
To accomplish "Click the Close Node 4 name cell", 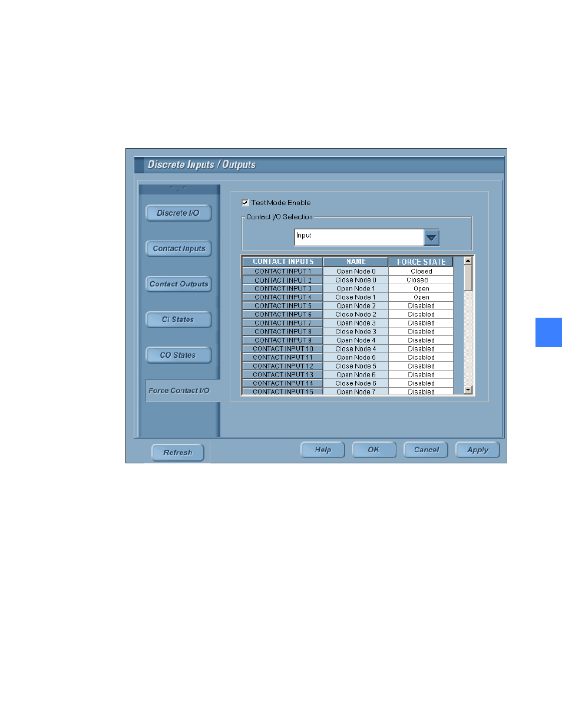I will (x=356, y=349).
